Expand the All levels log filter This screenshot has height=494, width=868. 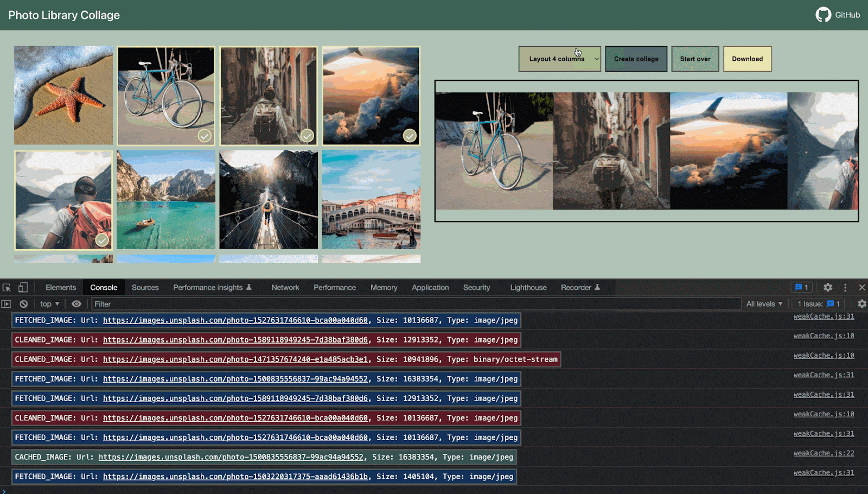764,304
